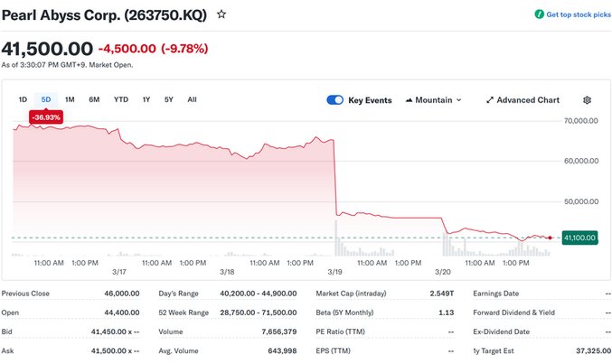Click 41,100.00 current price label
612x364 pixels.
point(579,238)
